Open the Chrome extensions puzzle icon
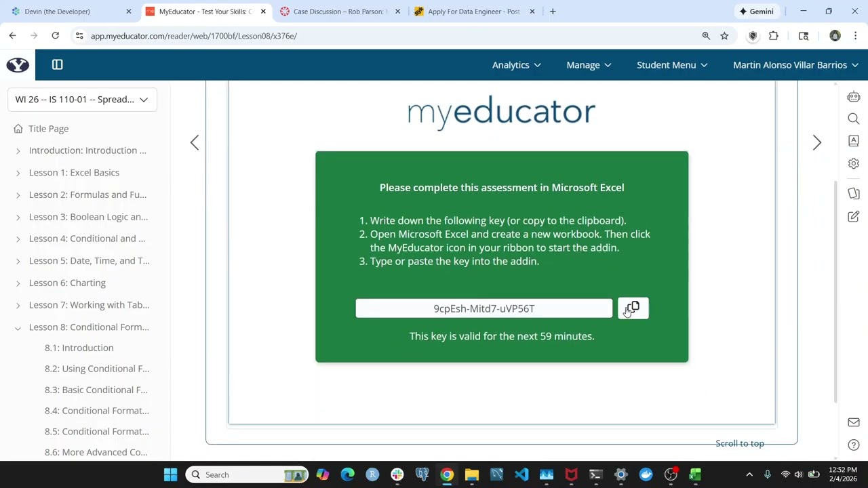This screenshot has height=488, width=868. tap(774, 36)
